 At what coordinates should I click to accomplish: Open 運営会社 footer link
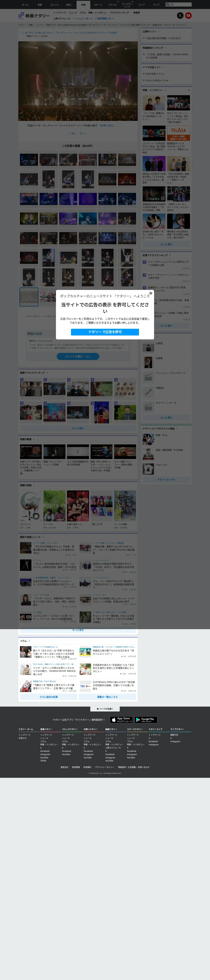pos(64,767)
